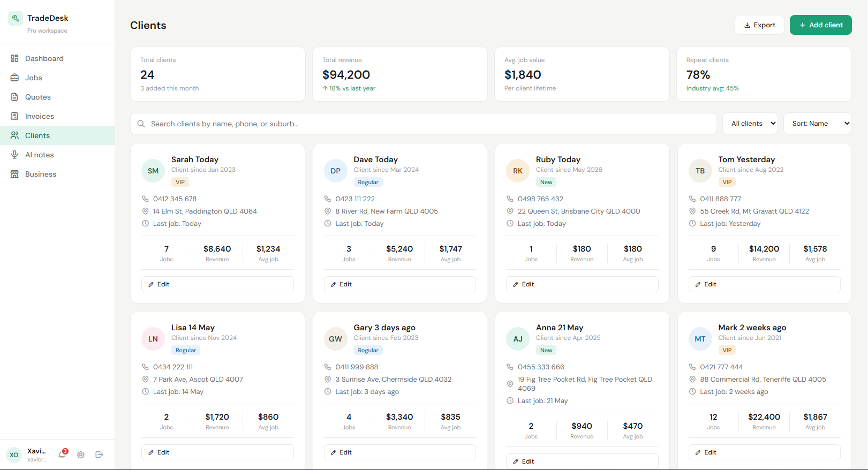Viewport: 868px width, 470px height.
Task: Open Jobs from the sidebar
Action: 57,78
